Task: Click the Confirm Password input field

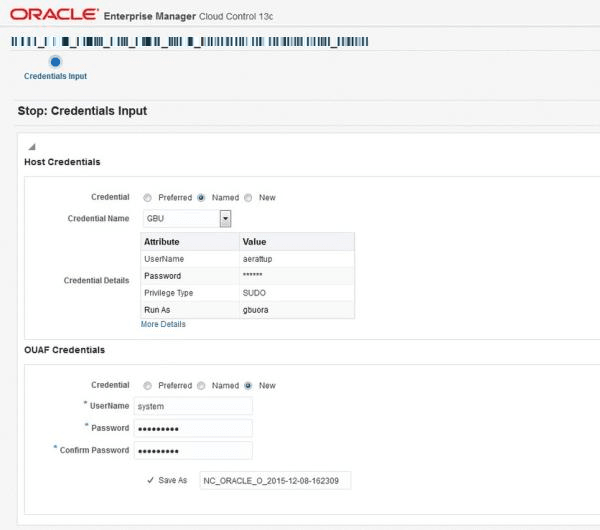Action: pyautogui.click(x=193, y=450)
